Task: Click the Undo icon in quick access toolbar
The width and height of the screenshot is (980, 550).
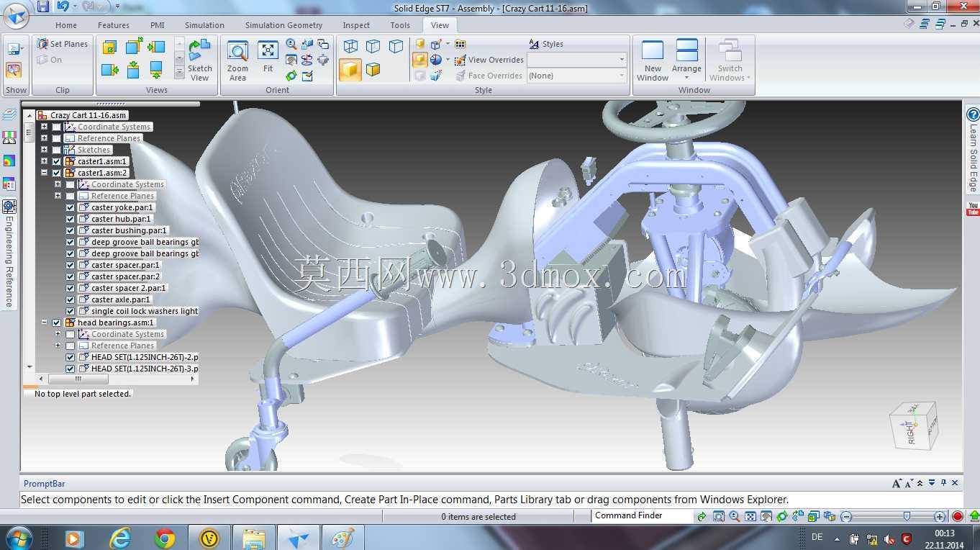Action: pyautogui.click(x=62, y=6)
